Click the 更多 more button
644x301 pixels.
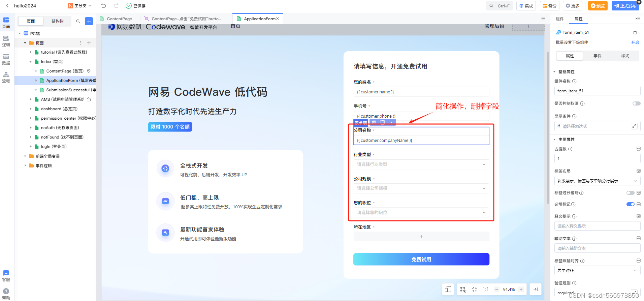click(573, 6)
